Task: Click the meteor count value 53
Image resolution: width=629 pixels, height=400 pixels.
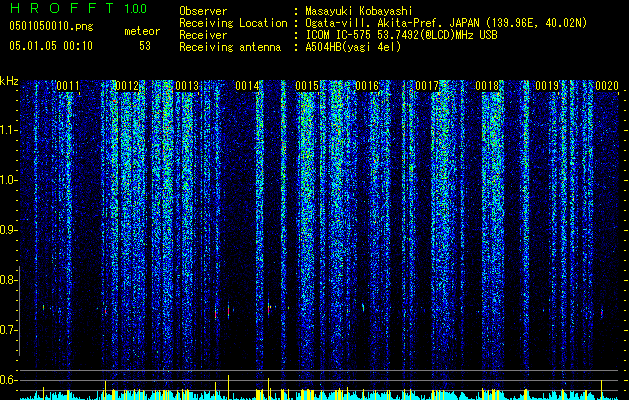Action: 145,46
